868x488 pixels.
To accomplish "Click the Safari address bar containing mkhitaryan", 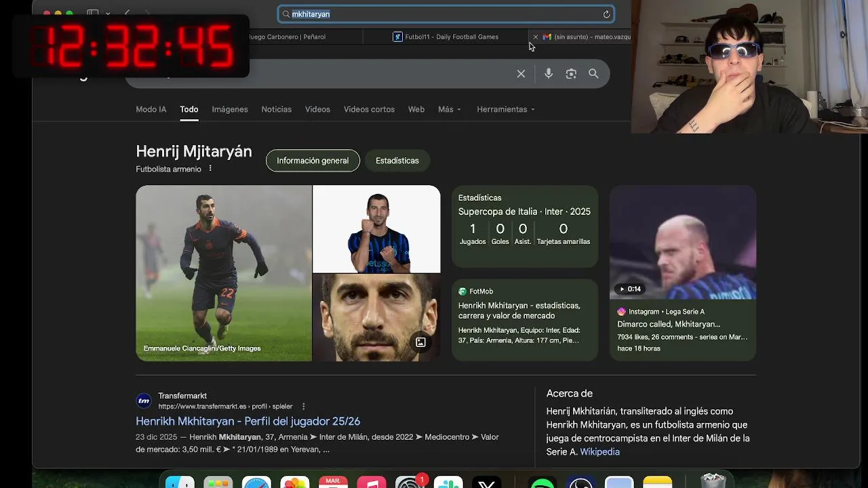I will point(446,14).
